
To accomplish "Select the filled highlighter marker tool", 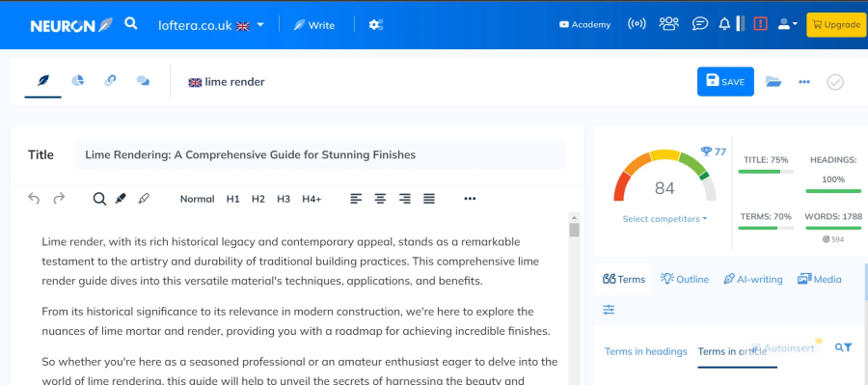I will tap(121, 199).
